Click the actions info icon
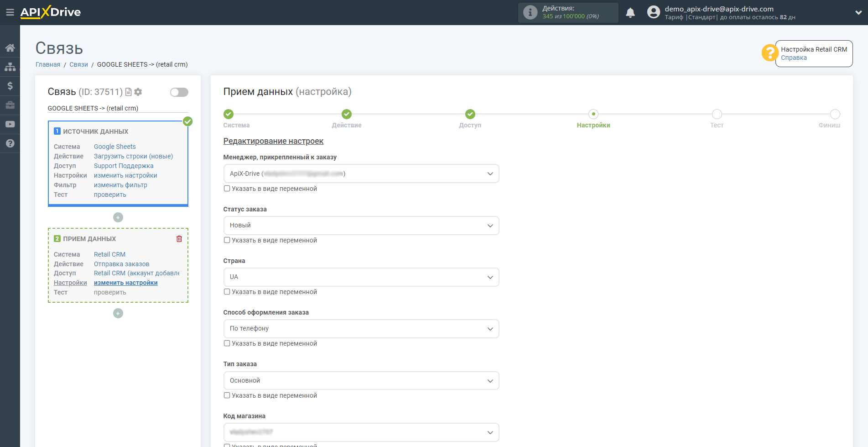This screenshot has height=447, width=868. [x=530, y=12]
